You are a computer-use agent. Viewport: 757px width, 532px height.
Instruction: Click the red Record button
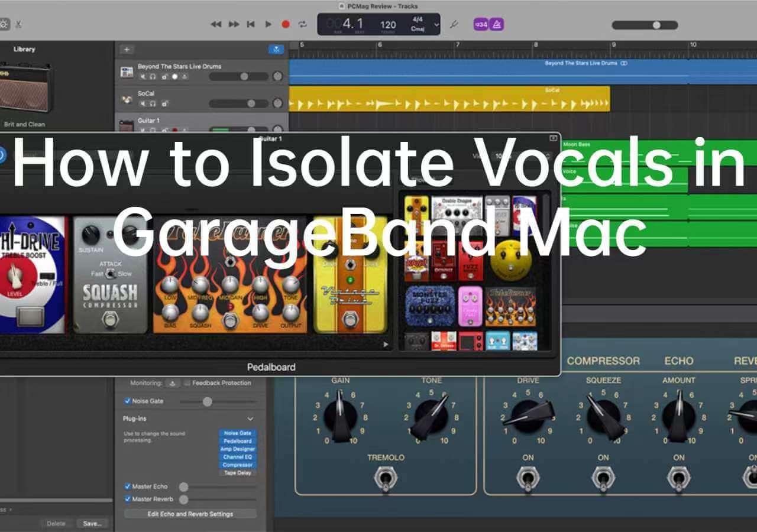point(286,24)
